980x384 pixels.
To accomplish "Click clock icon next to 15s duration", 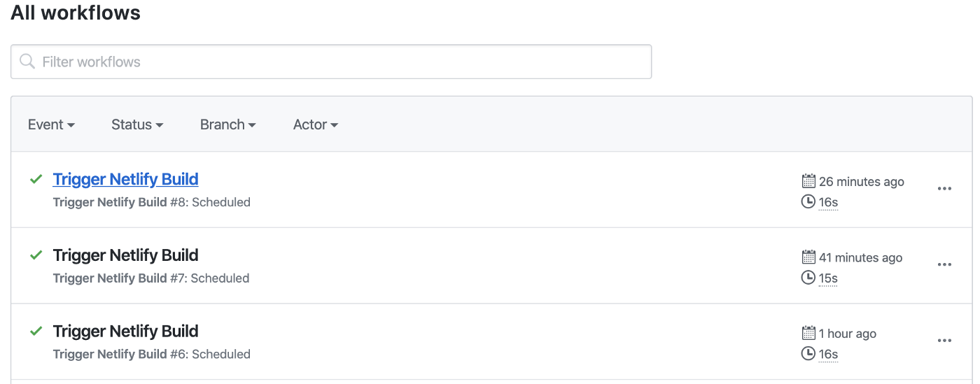I will [x=808, y=278].
